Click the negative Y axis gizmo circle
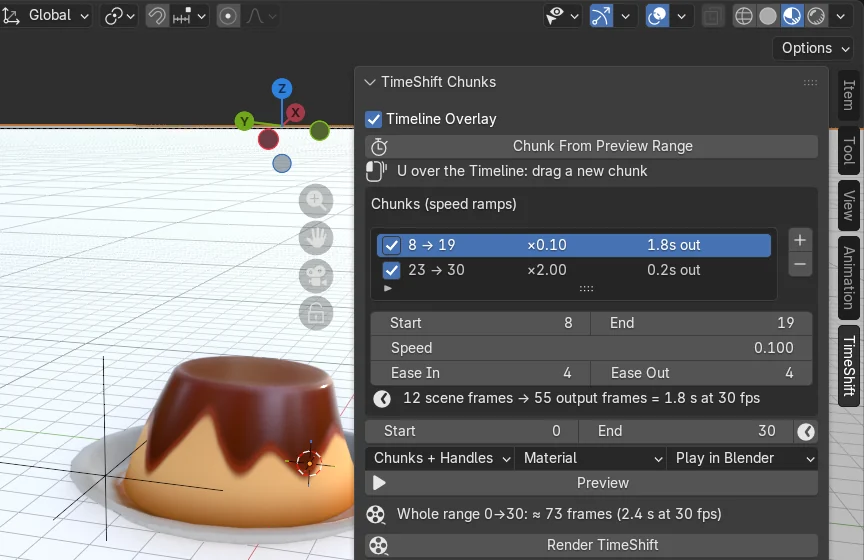Viewport: 864px width, 560px height. point(320,131)
